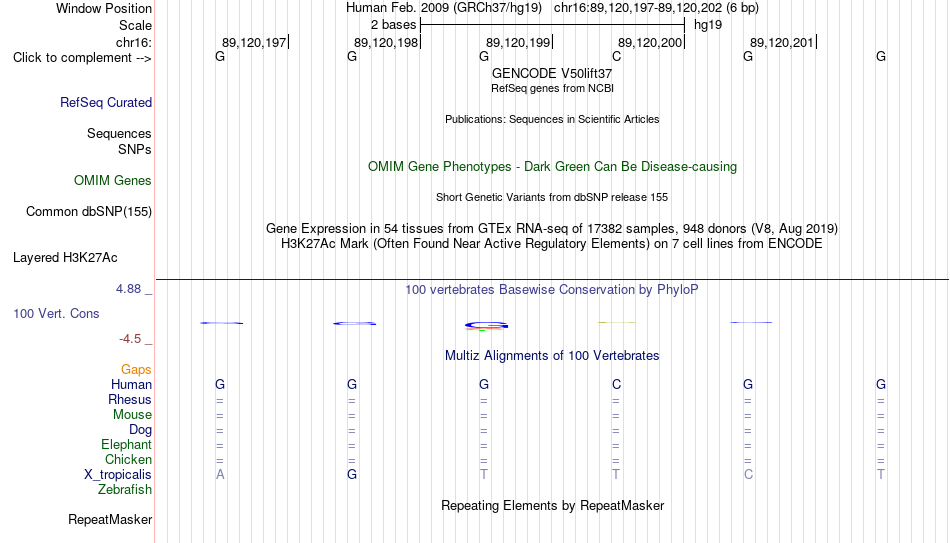The height and width of the screenshot is (543, 950).
Task: Select the Mouse species label
Action: tap(132, 415)
